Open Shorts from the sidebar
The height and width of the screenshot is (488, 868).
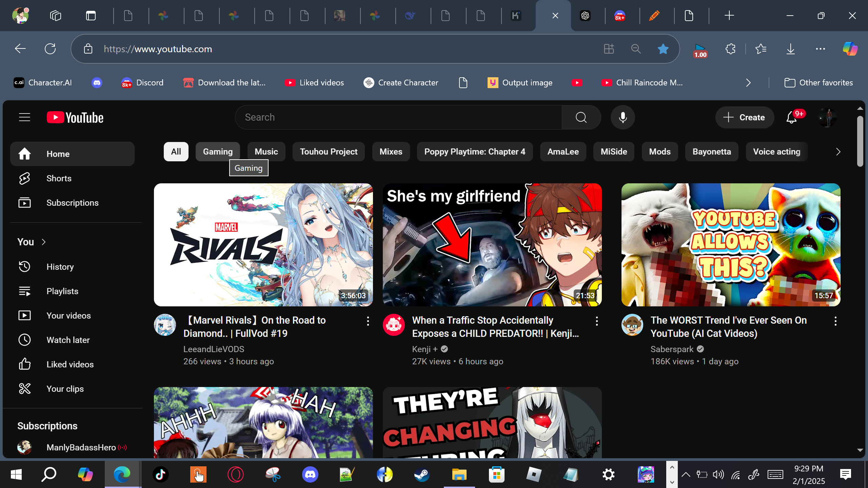point(59,178)
